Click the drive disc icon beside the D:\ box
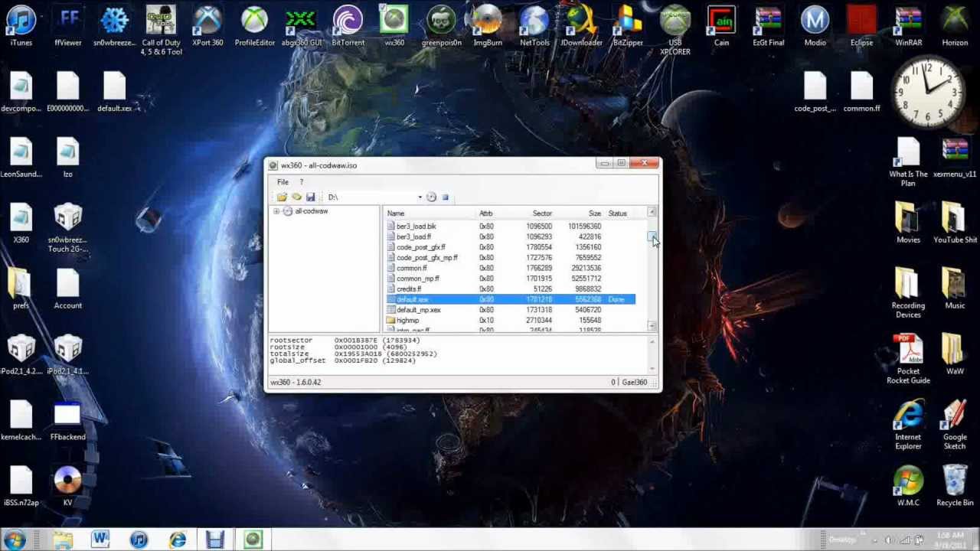The image size is (980, 551). pyautogui.click(x=431, y=197)
